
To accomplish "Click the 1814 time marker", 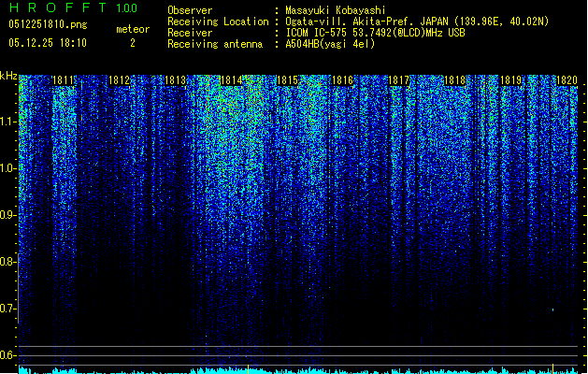I will (x=231, y=80).
